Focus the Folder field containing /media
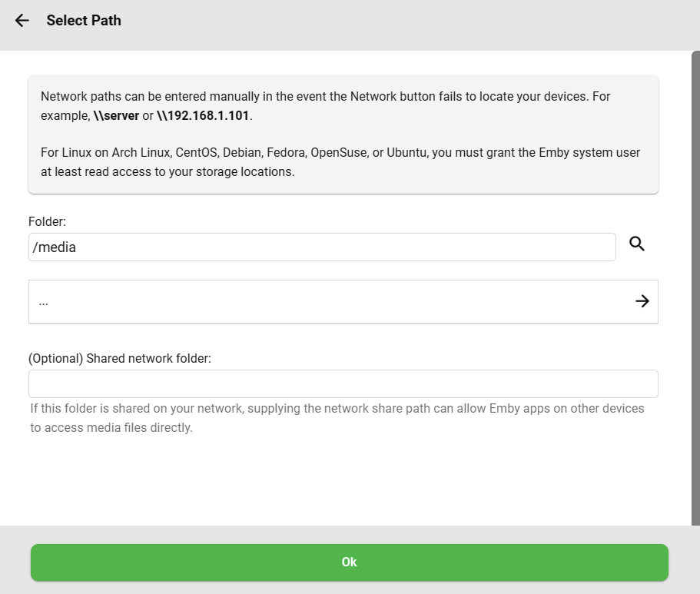 click(322, 247)
